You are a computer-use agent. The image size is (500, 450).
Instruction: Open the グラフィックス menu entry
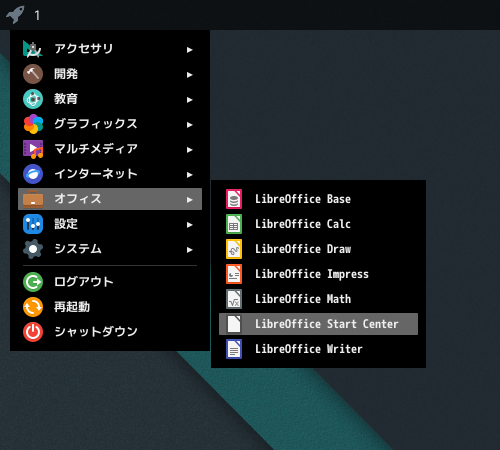(x=110, y=124)
